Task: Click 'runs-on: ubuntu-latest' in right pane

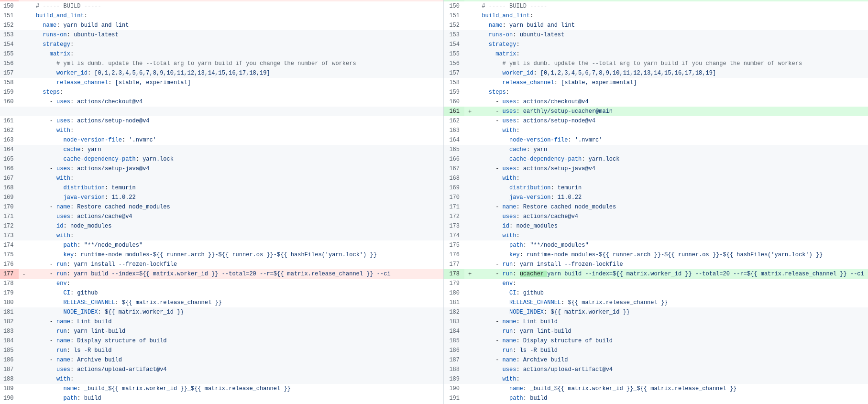Action: pos(527,34)
